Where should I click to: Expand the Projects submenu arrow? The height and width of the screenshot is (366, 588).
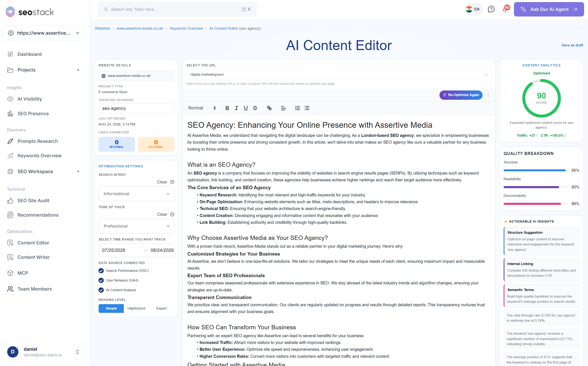click(78, 70)
